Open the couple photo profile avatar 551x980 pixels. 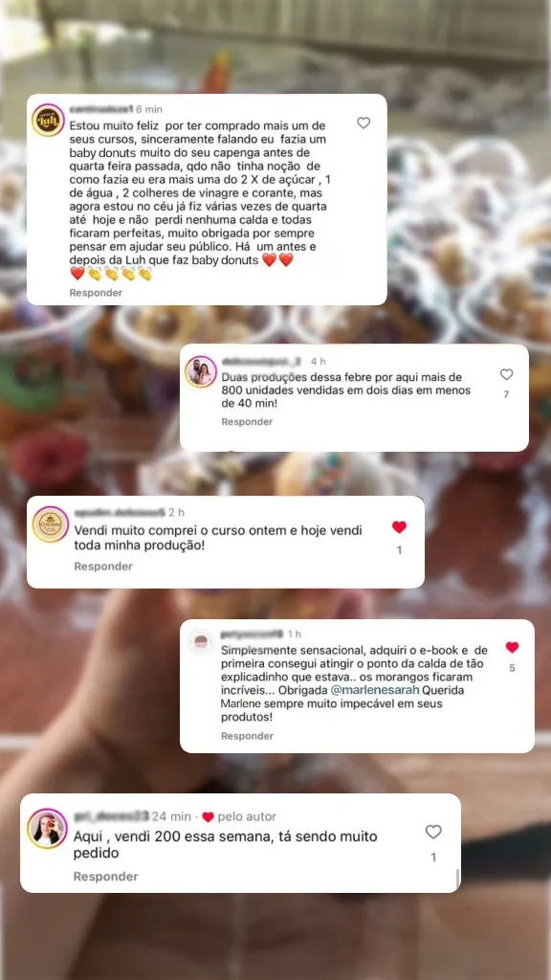point(201,372)
